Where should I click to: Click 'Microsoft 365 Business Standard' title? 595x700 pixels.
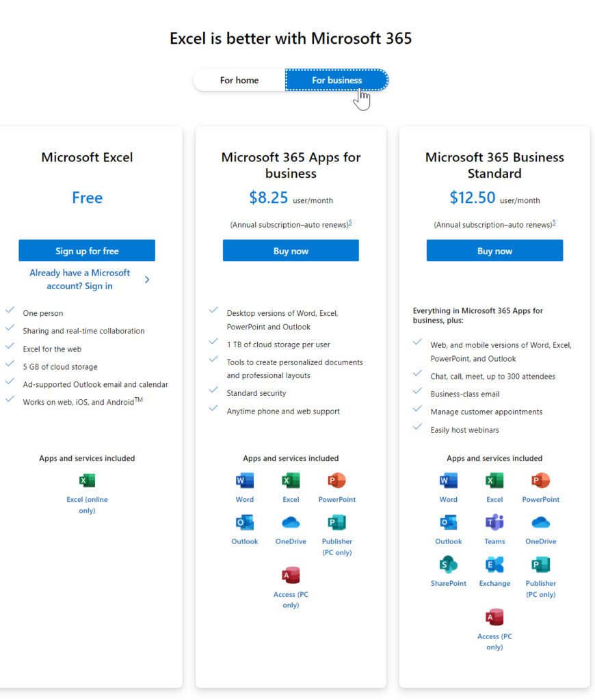click(x=494, y=165)
